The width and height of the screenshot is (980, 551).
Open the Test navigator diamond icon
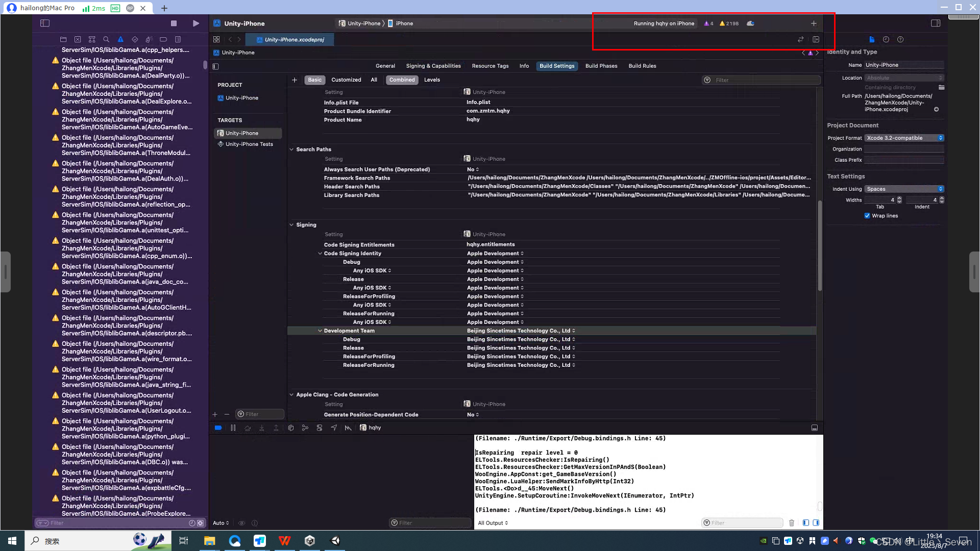point(135,39)
